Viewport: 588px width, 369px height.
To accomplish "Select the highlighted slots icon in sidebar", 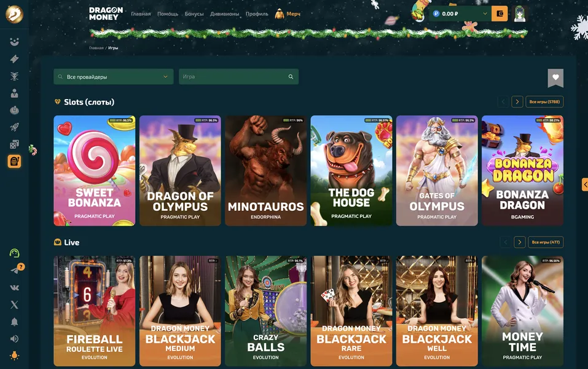I will coord(14,160).
